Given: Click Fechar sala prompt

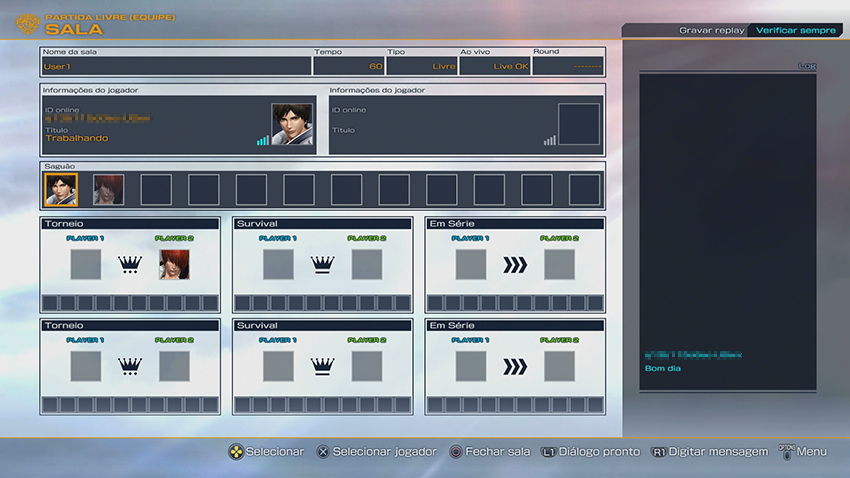Looking at the screenshot, I should tap(498, 451).
